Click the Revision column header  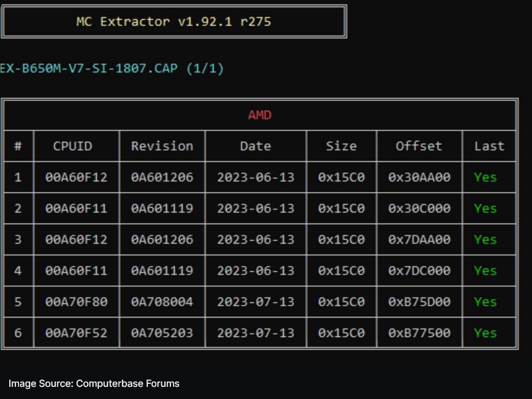click(162, 146)
